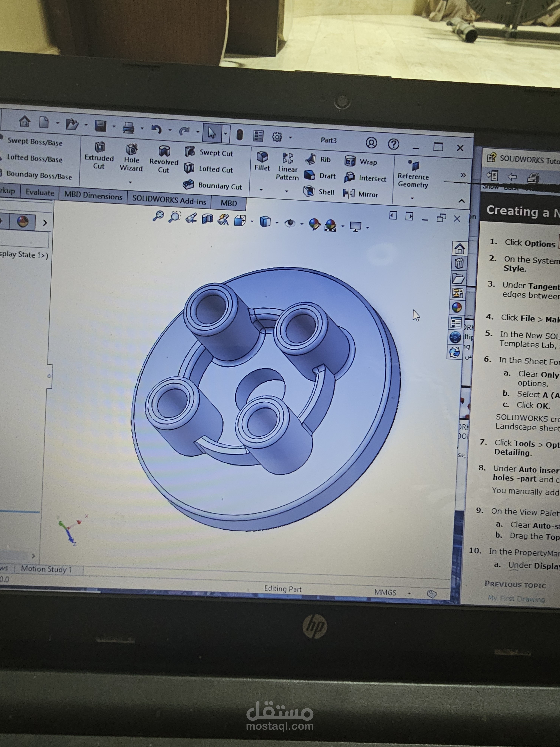Image resolution: width=560 pixels, height=747 pixels.
Task: Open Custom Properties in task pane
Action: click(456, 323)
